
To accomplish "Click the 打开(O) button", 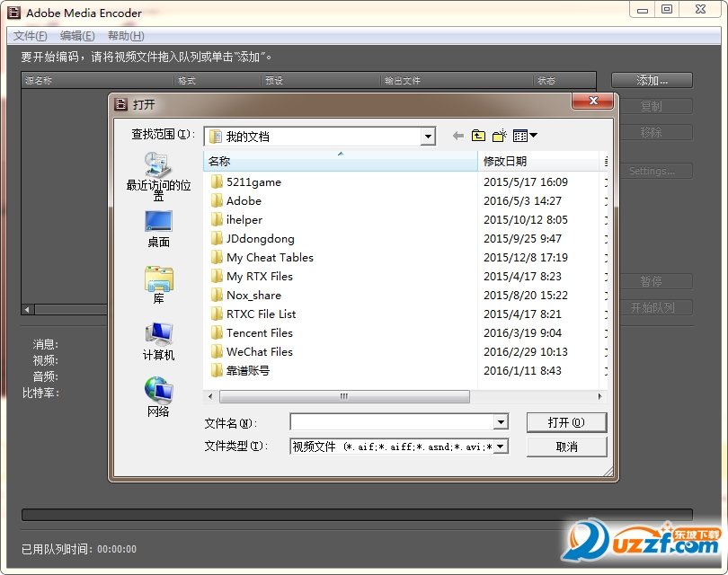I will click(566, 422).
